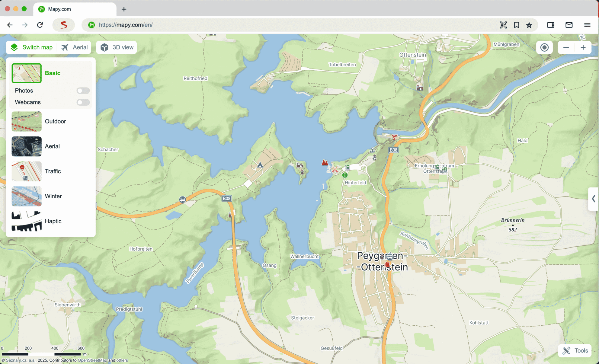Expand the collapsed right side panel chevron
Image resolution: width=599 pixels, height=364 pixels.
[594, 199]
